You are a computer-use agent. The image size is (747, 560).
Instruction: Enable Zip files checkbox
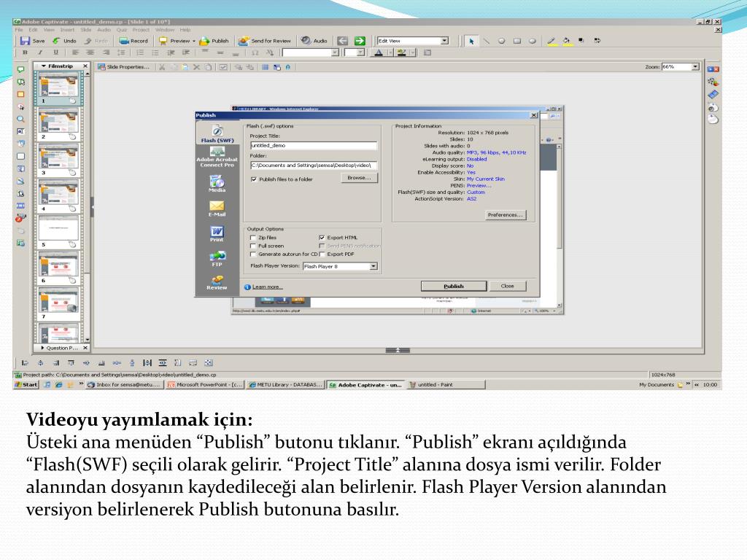pyautogui.click(x=253, y=238)
